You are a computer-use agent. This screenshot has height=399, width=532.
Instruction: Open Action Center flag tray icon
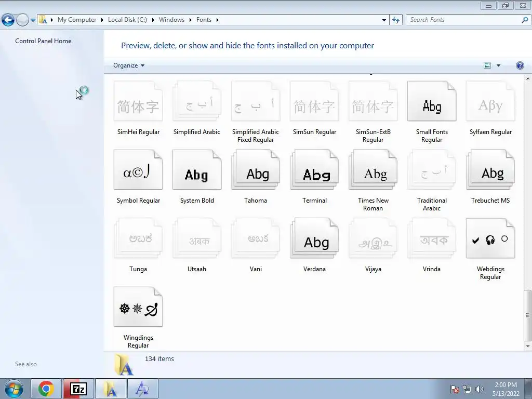click(454, 389)
